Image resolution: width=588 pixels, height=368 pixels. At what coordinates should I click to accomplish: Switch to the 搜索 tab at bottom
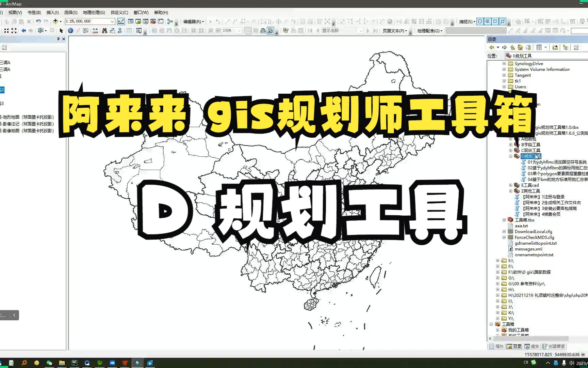point(533,346)
